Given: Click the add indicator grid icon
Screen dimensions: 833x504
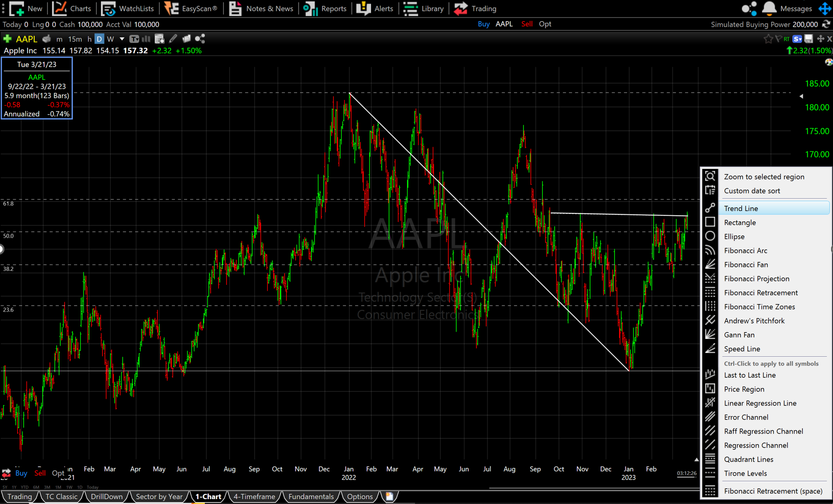Looking at the screenshot, I should coord(159,39).
